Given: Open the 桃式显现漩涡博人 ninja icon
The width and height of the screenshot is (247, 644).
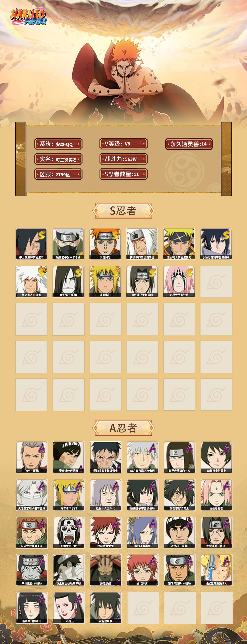Looking at the screenshot, I should click(x=217, y=570).
